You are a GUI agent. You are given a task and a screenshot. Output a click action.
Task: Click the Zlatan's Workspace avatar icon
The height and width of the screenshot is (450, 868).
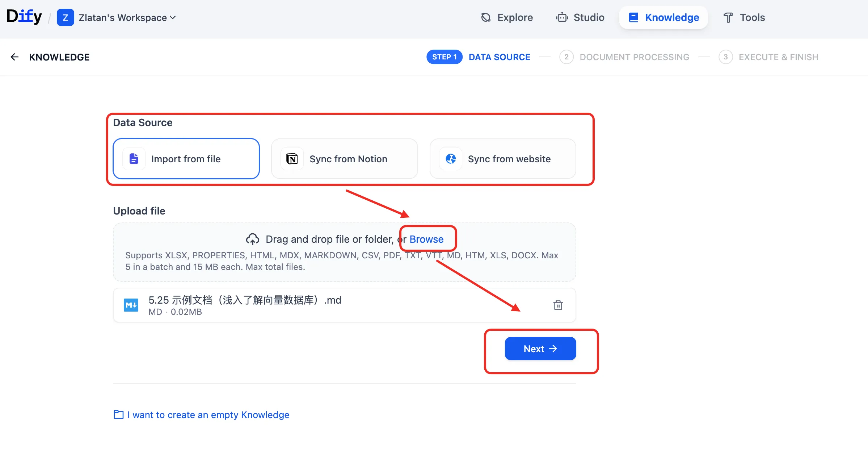pyautogui.click(x=65, y=17)
